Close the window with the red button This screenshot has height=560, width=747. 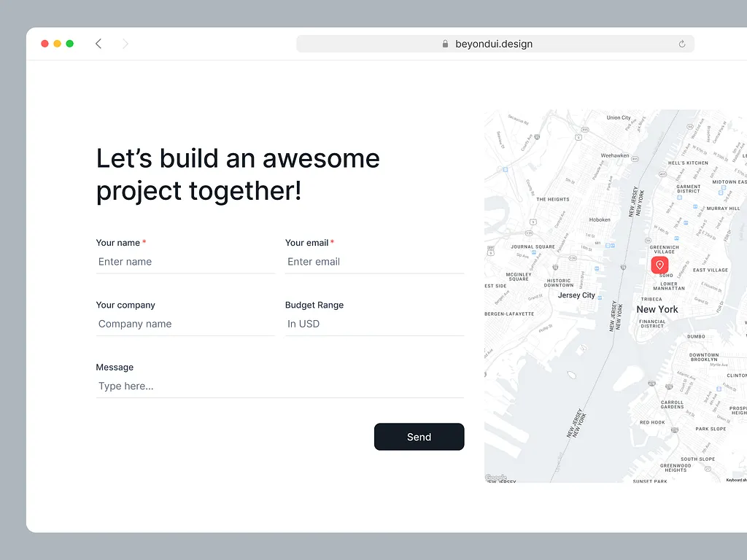(44, 44)
